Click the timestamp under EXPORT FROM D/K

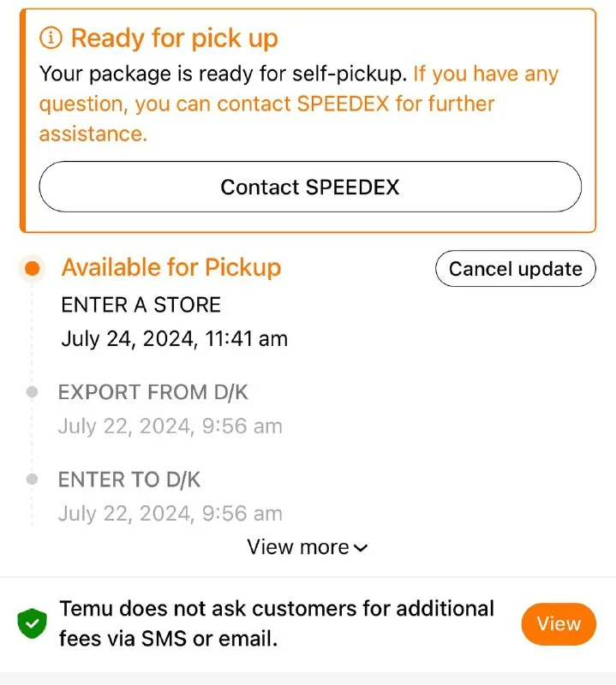pyautogui.click(x=170, y=426)
